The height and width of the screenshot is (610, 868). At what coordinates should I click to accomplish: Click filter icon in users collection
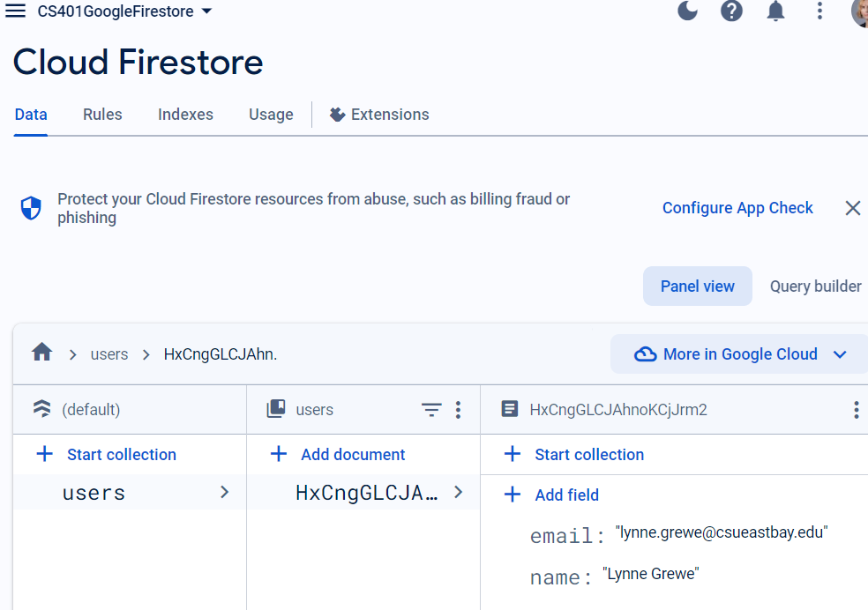coord(430,410)
